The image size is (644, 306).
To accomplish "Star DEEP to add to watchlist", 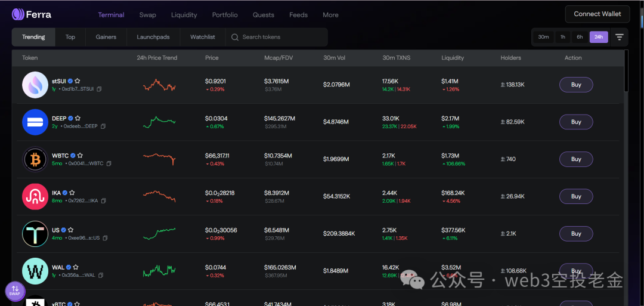I will click(x=78, y=118).
